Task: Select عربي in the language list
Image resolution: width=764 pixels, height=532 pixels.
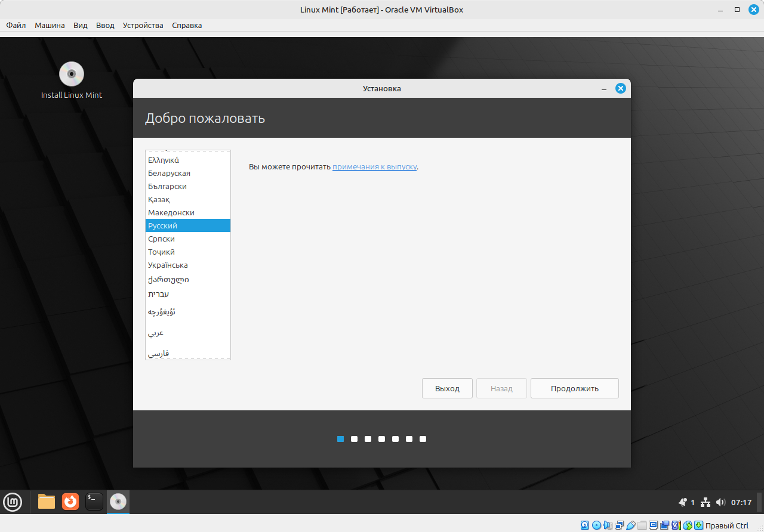Action: [188, 332]
